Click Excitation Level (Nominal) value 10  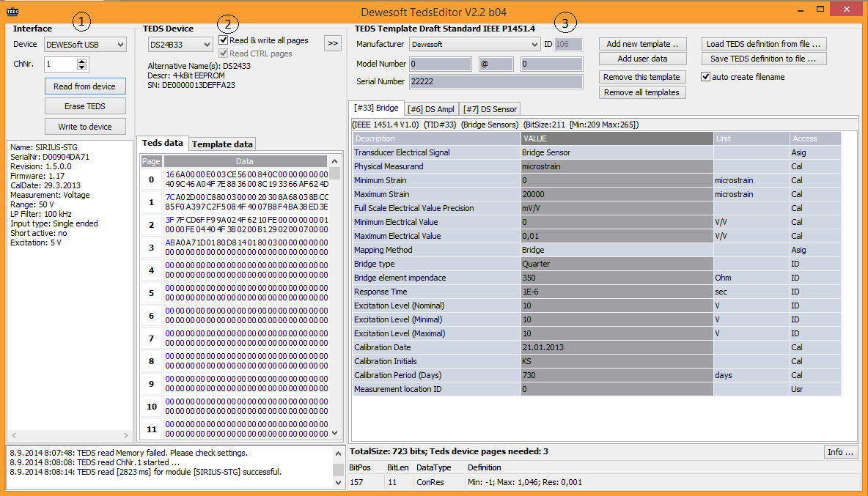(617, 306)
